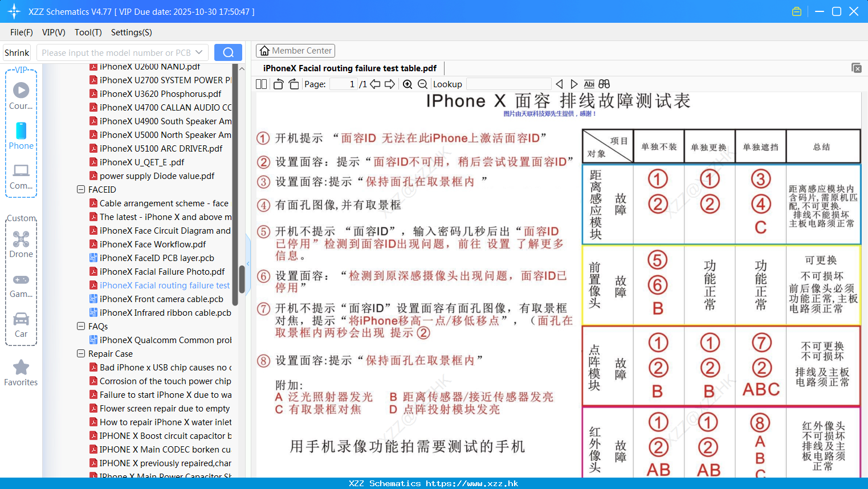
Task: Select the Game category icon
Action: tap(21, 285)
